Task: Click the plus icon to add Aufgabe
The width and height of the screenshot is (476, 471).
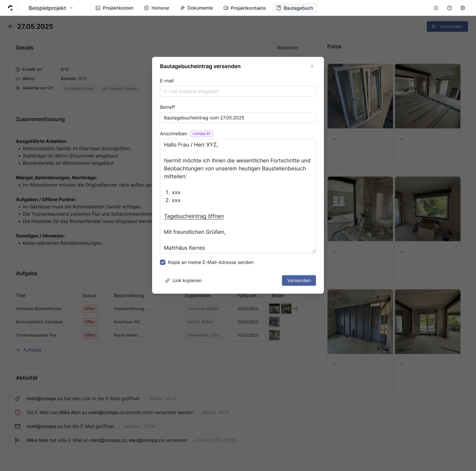Action: [18, 350]
